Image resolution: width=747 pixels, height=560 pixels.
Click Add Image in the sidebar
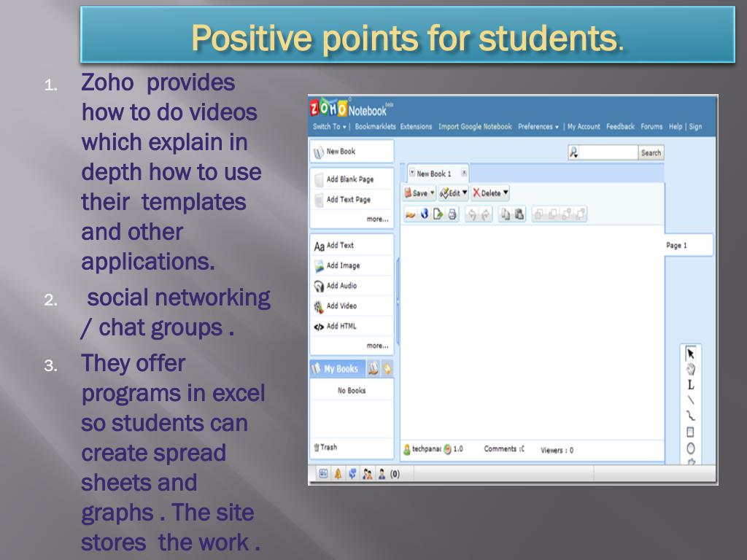click(352, 265)
